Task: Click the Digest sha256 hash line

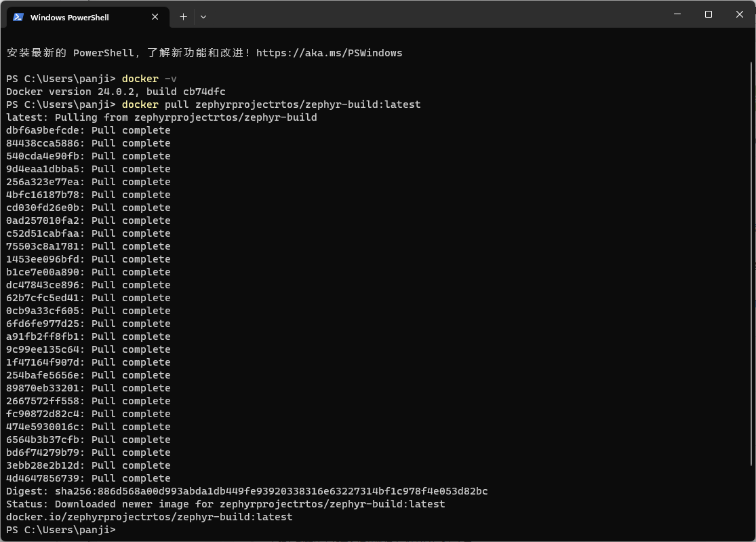Action: tap(247, 491)
